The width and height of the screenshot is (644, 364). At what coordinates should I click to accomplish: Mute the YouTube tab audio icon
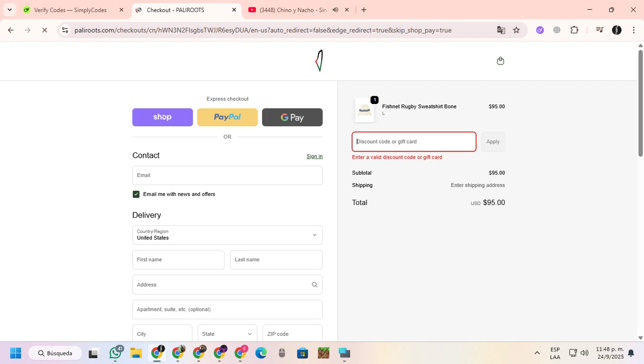(x=335, y=10)
